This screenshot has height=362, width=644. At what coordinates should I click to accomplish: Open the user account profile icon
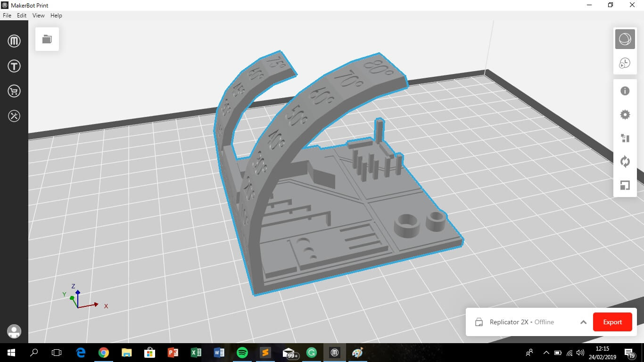click(14, 331)
